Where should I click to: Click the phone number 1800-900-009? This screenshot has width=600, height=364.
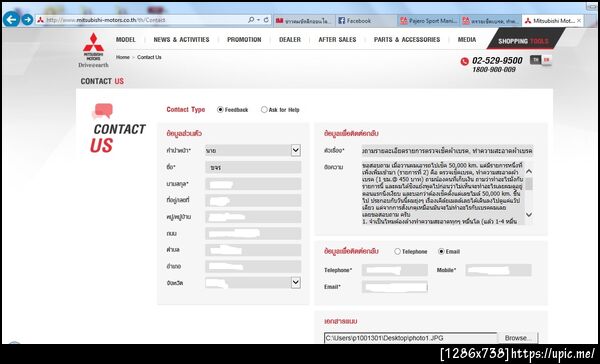point(494,70)
